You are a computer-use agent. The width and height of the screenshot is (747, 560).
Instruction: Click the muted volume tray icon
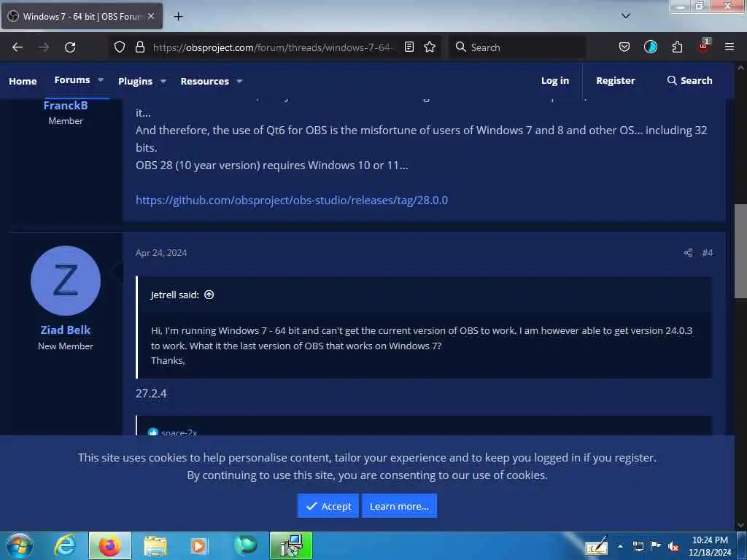[x=673, y=547]
